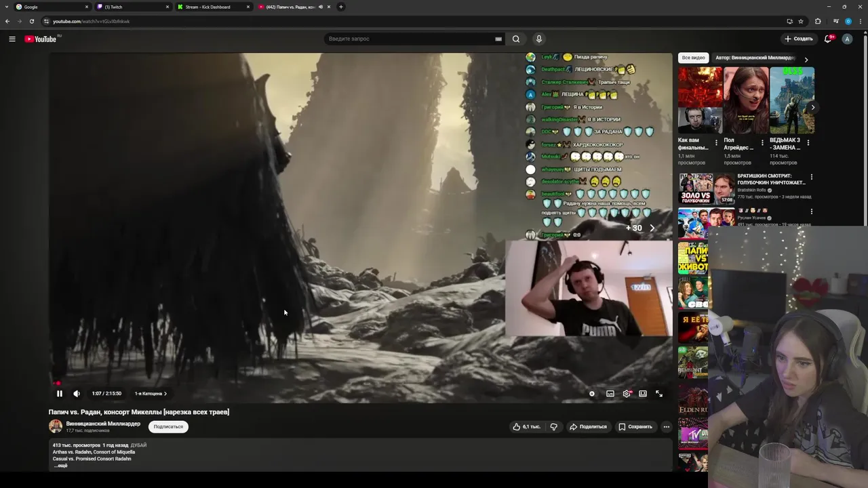The height and width of the screenshot is (488, 868).
Task: Go back in browser history
Action: 7,21
